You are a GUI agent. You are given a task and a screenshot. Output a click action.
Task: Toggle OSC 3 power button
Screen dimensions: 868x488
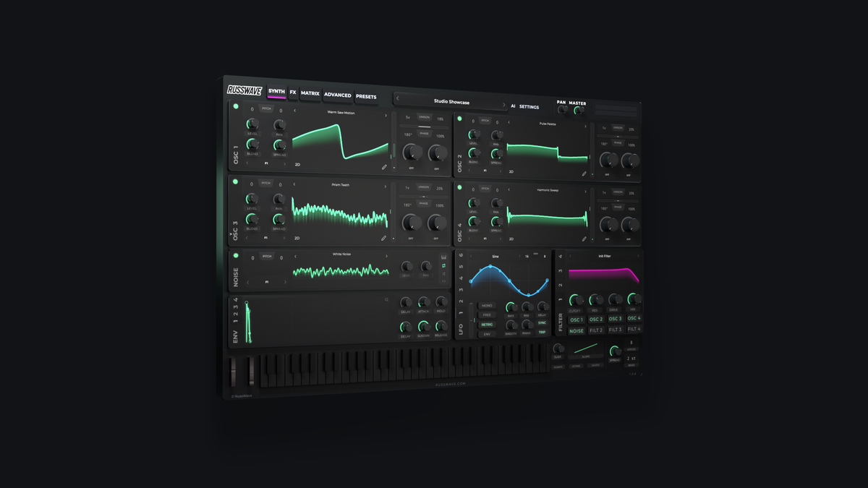pos(236,181)
